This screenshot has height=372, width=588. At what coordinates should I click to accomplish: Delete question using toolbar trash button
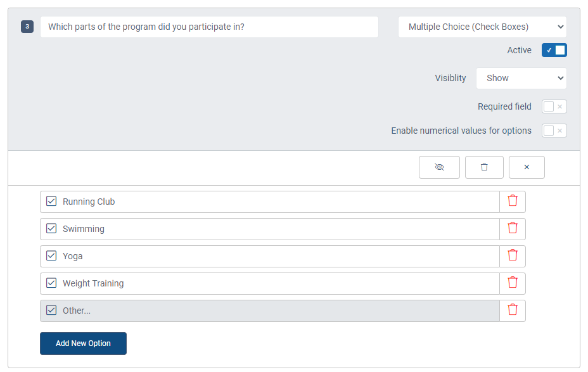pos(484,167)
